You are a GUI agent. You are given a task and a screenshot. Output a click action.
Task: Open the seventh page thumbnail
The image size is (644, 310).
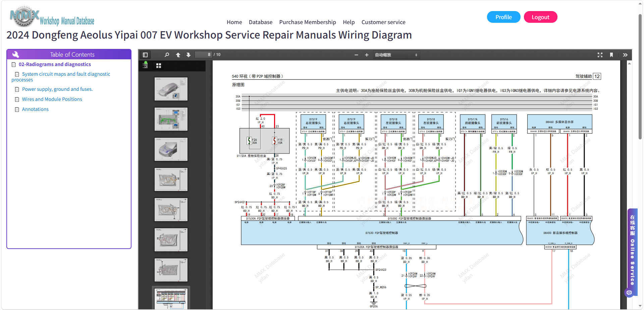pyautogui.click(x=171, y=270)
